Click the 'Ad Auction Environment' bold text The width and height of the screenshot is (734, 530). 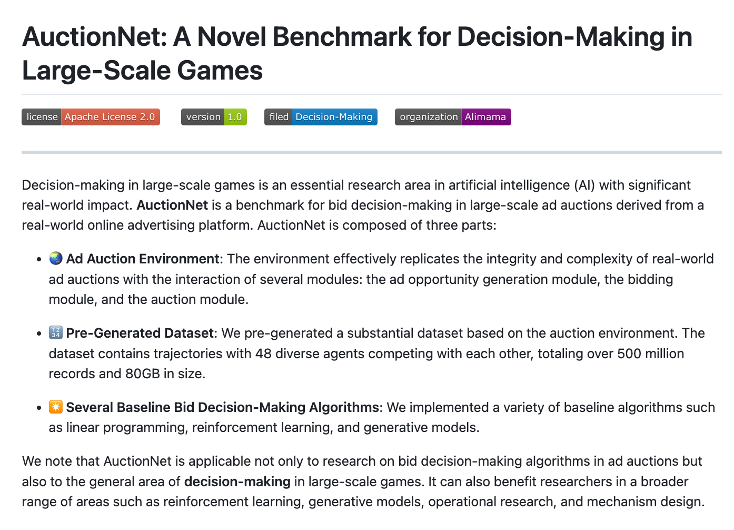coord(142,258)
